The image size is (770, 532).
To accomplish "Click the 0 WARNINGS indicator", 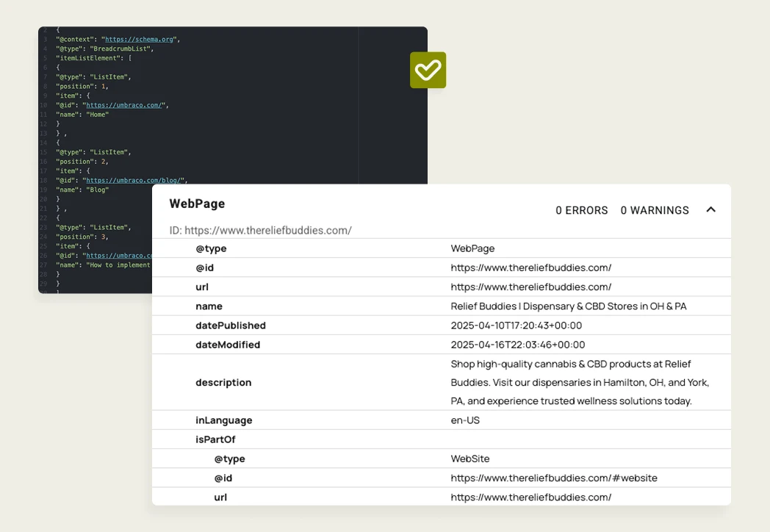I will click(x=654, y=210).
